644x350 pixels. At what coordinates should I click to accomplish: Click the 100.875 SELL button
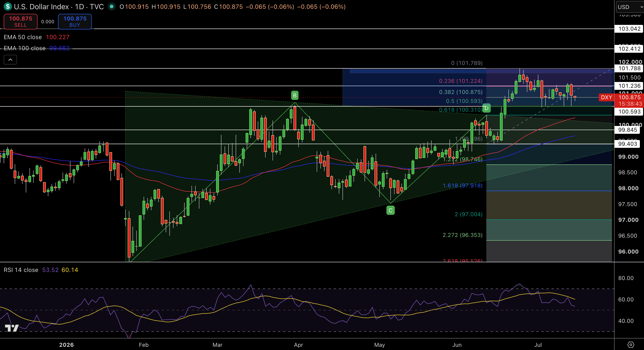point(20,21)
